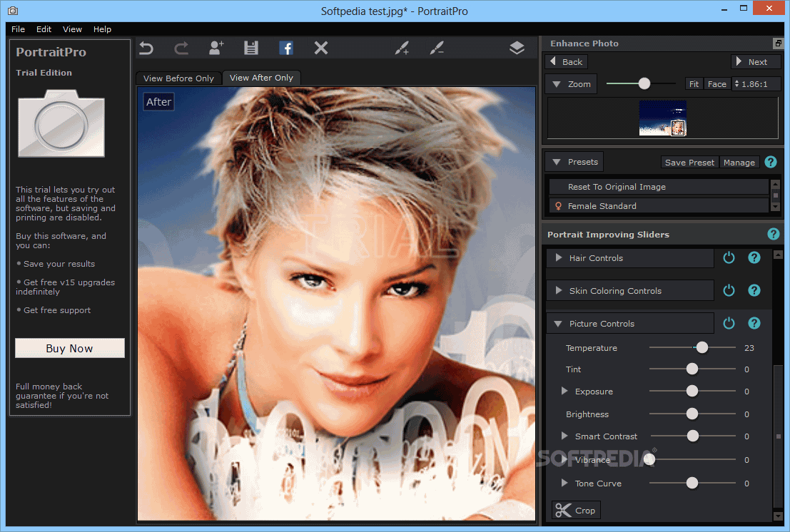Image resolution: width=790 pixels, height=532 pixels.
Task: Switch to View After Only tab
Action: point(261,78)
